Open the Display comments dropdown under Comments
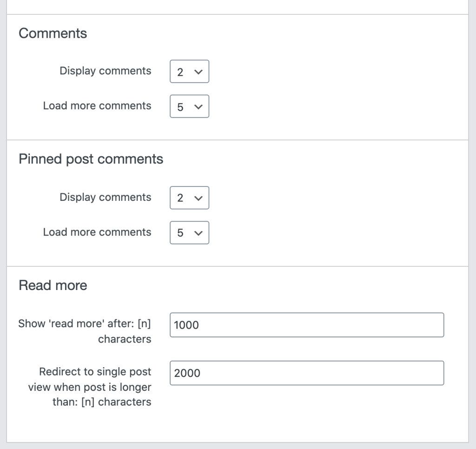Image resolution: width=476 pixels, height=449 pixels. 190,71
